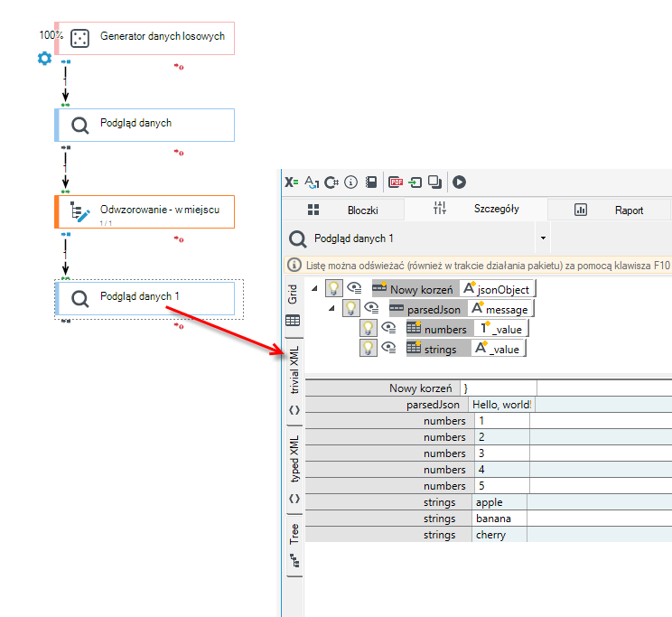Select the vertical Grid view tab
Image resolution: width=672 pixels, height=617 pixels.
(x=294, y=305)
